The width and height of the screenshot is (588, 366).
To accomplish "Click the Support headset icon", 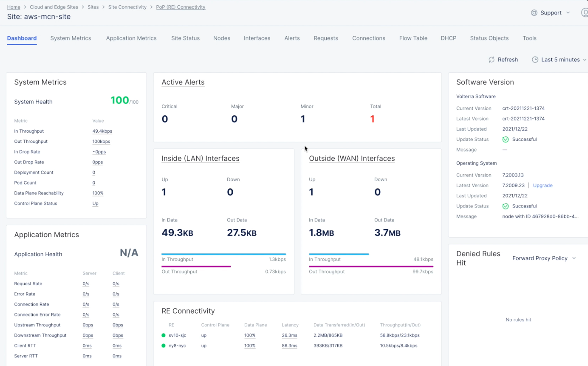I will [534, 13].
